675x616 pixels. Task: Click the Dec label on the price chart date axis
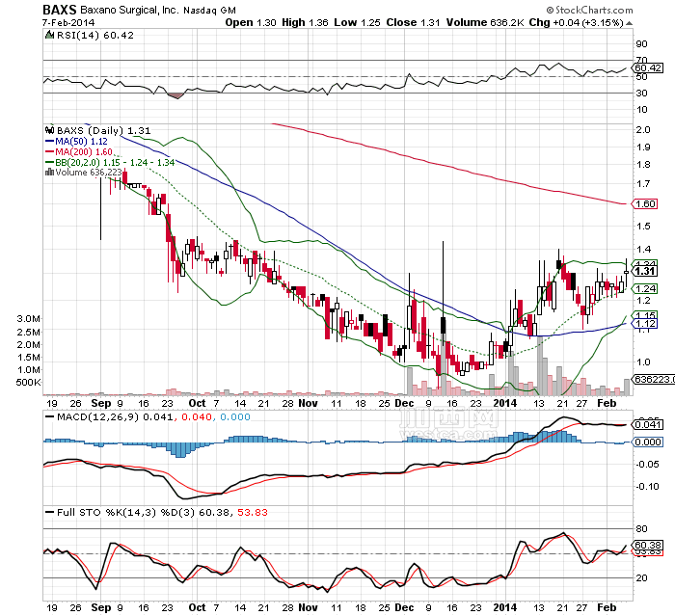pyautogui.click(x=404, y=403)
